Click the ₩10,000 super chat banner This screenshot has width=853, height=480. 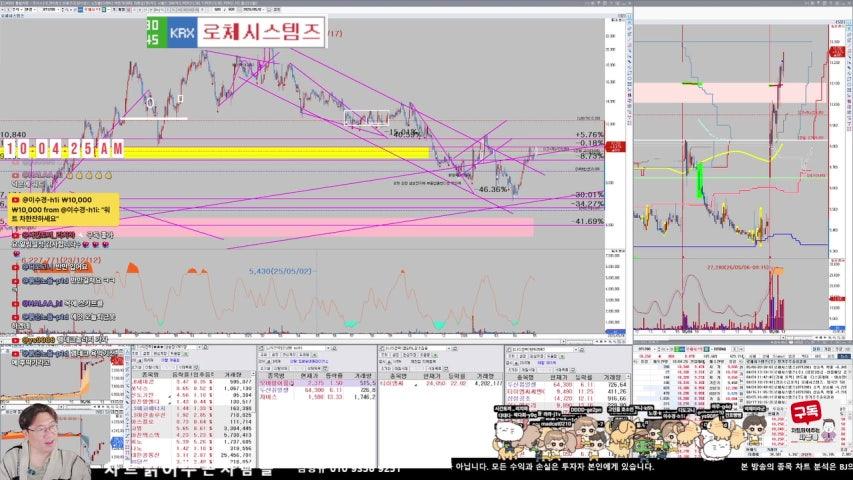tap(64, 210)
